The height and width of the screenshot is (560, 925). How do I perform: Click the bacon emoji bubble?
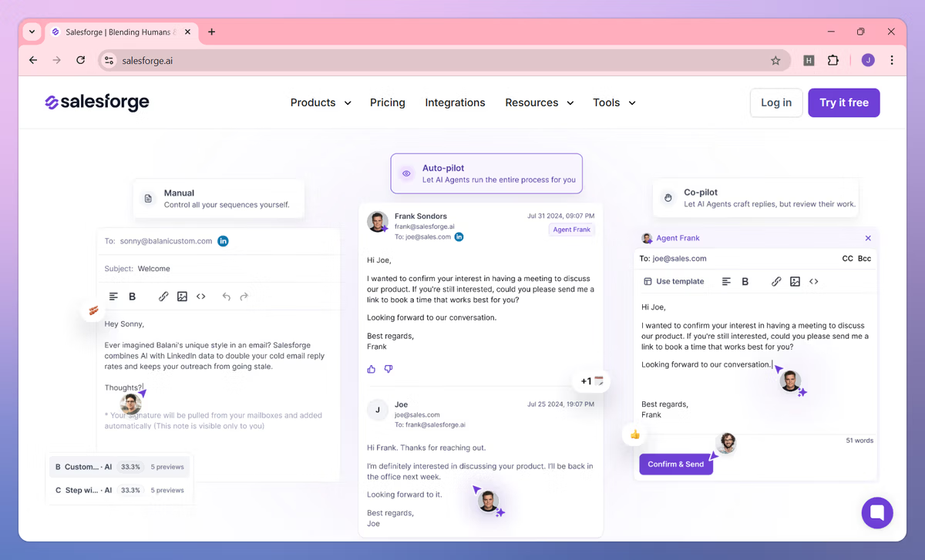[93, 311]
